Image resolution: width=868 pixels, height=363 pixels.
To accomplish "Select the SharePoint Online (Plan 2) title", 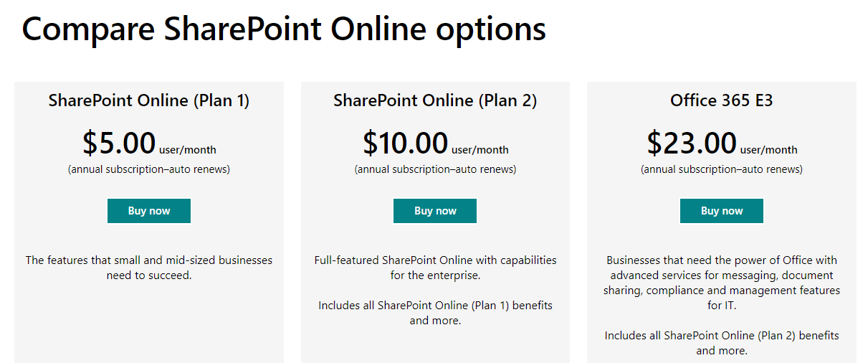I will (435, 100).
